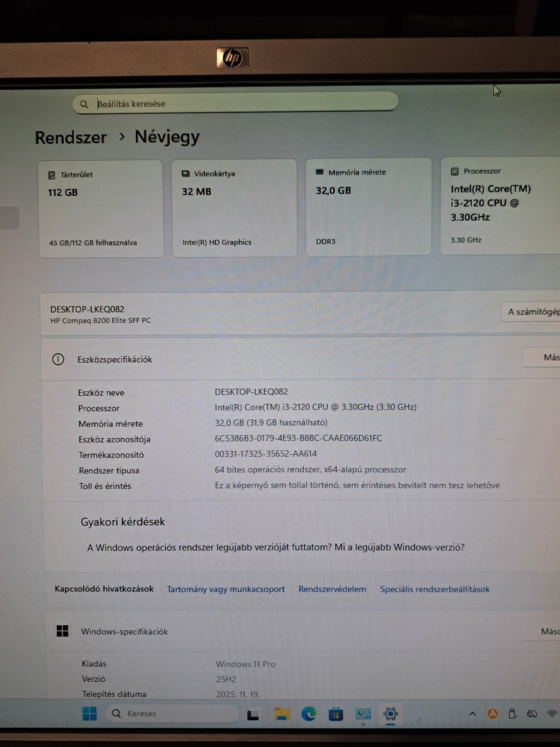Select the DESKTOP-LKEQ082 value in Eszköz neve row
Screen dimensions: 560x747
pyautogui.click(x=251, y=392)
